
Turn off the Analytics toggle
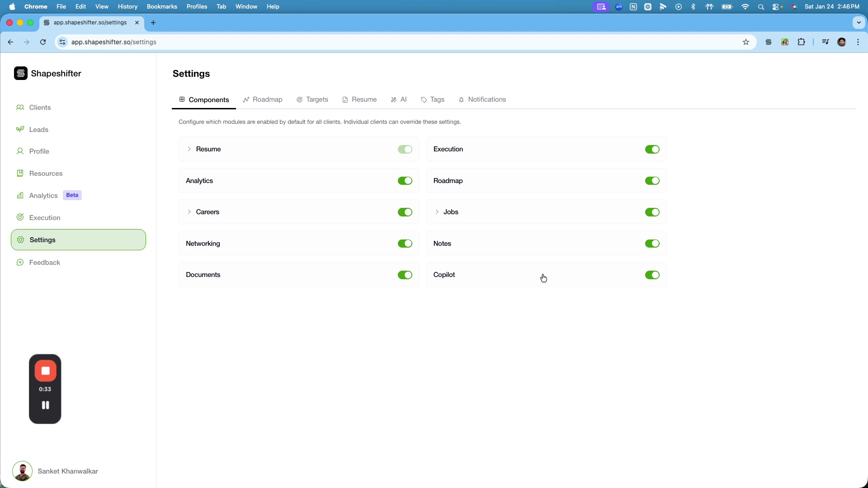click(x=405, y=181)
